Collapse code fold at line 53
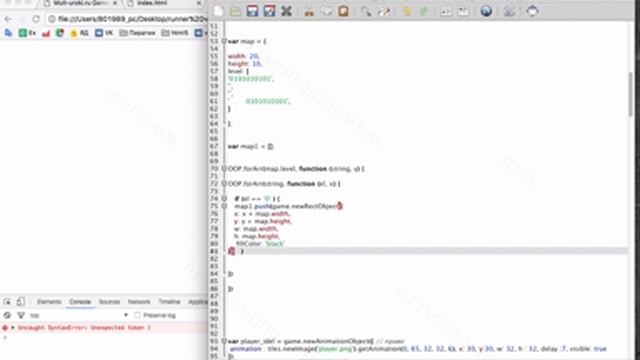640x360 pixels. pos(224,41)
